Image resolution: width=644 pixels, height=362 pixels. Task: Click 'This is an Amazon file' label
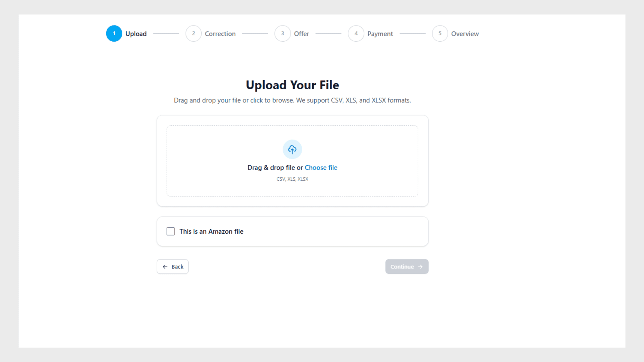(x=211, y=231)
